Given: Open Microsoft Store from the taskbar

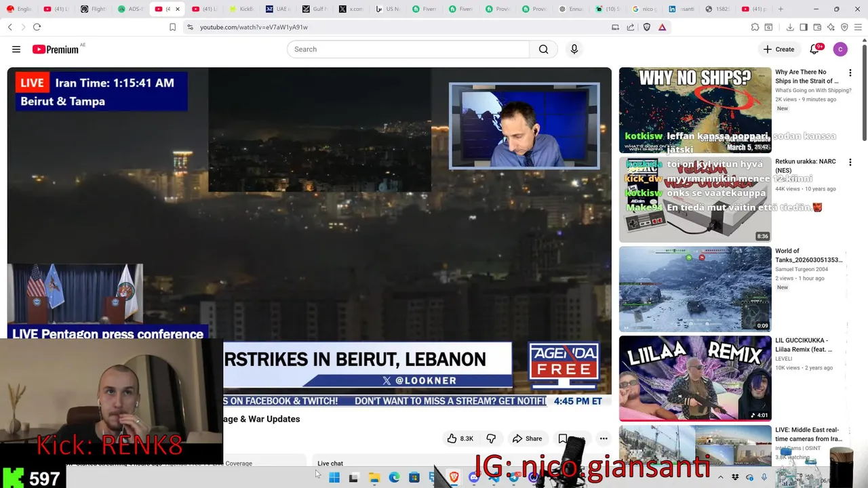Looking at the screenshot, I should coord(414,478).
